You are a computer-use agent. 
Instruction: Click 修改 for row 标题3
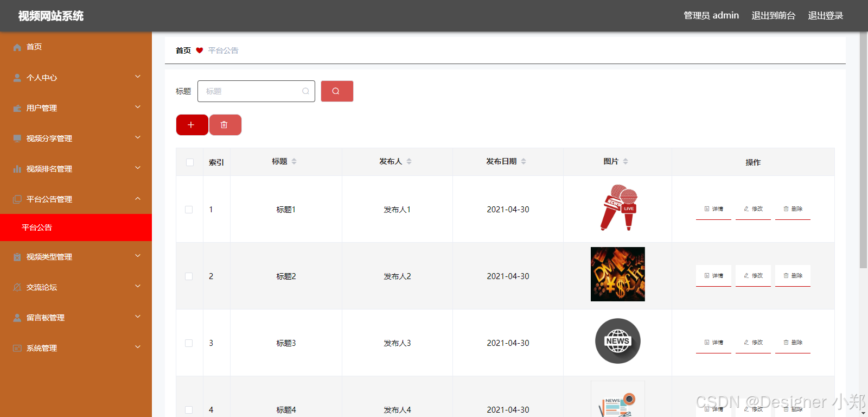[x=753, y=343]
